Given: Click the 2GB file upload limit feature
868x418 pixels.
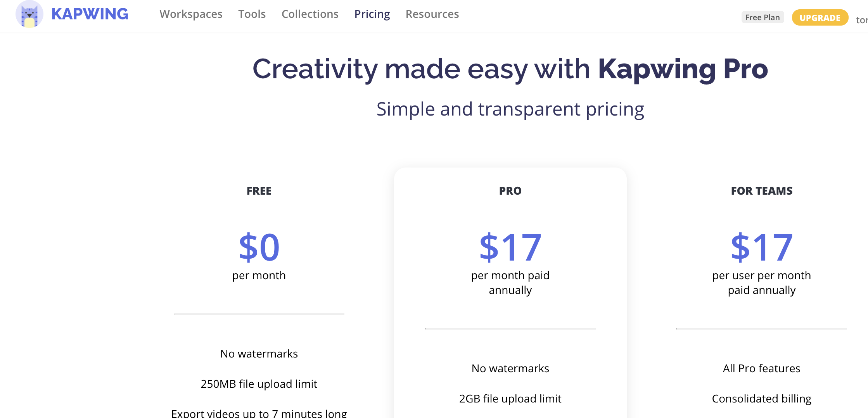Looking at the screenshot, I should (x=510, y=399).
